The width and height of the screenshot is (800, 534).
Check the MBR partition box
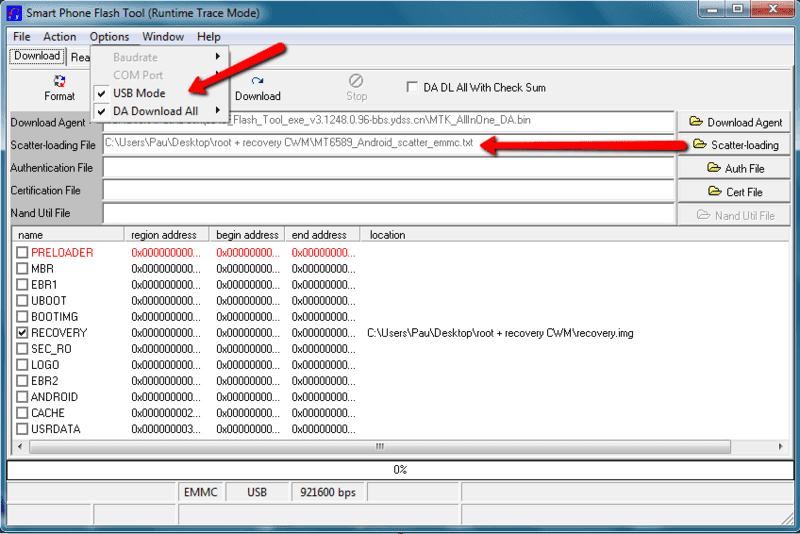tap(22, 268)
